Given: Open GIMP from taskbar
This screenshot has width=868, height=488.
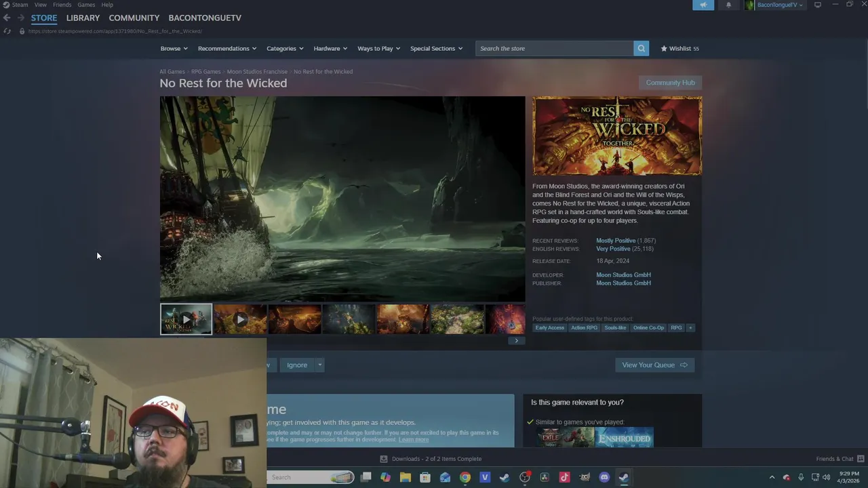Looking at the screenshot, I should [x=585, y=477].
